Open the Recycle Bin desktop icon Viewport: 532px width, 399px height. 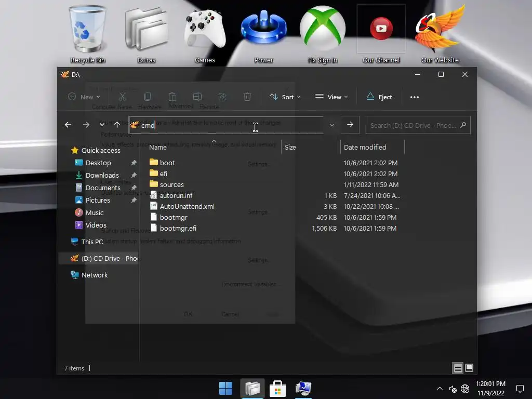pyautogui.click(x=87, y=34)
